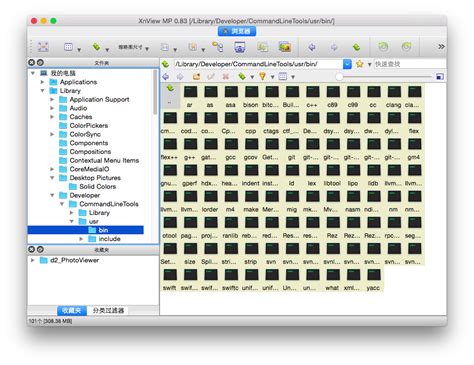
Task: Select the ColorSync folder in tree
Action: 85,134
